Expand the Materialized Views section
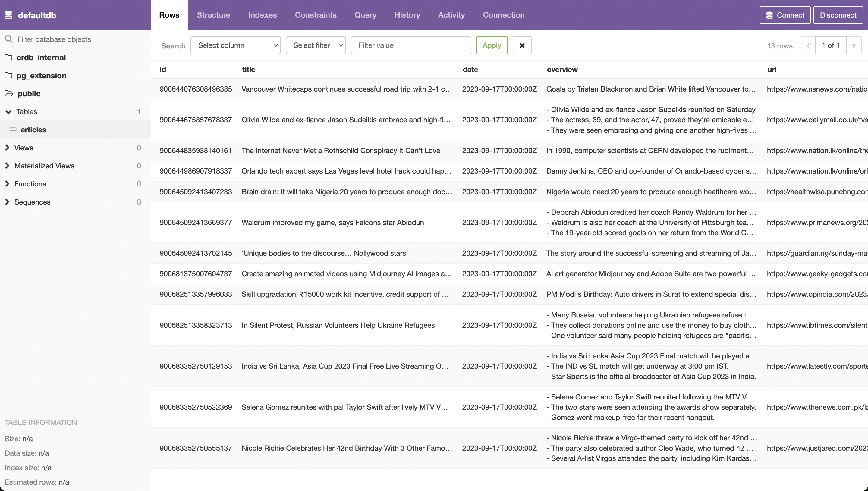The image size is (868, 491). [x=7, y=166]
